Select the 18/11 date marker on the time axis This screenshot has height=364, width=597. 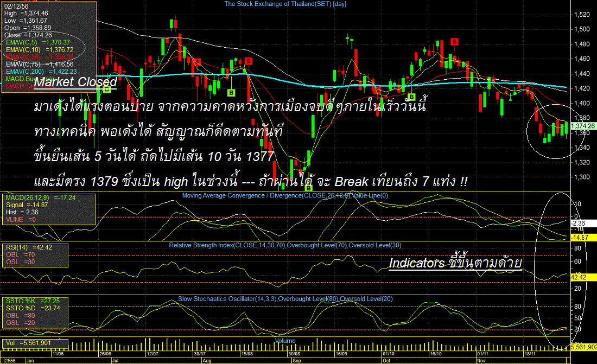click(530, 354)
